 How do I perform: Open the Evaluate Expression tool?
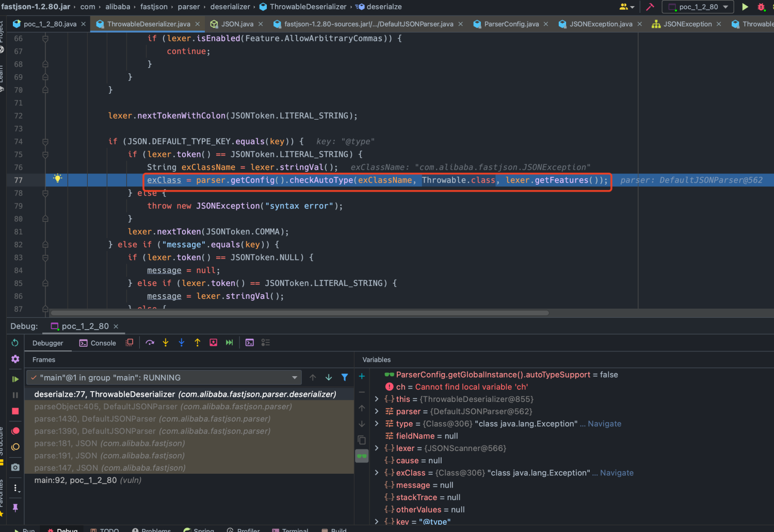[x=250, y=343]
